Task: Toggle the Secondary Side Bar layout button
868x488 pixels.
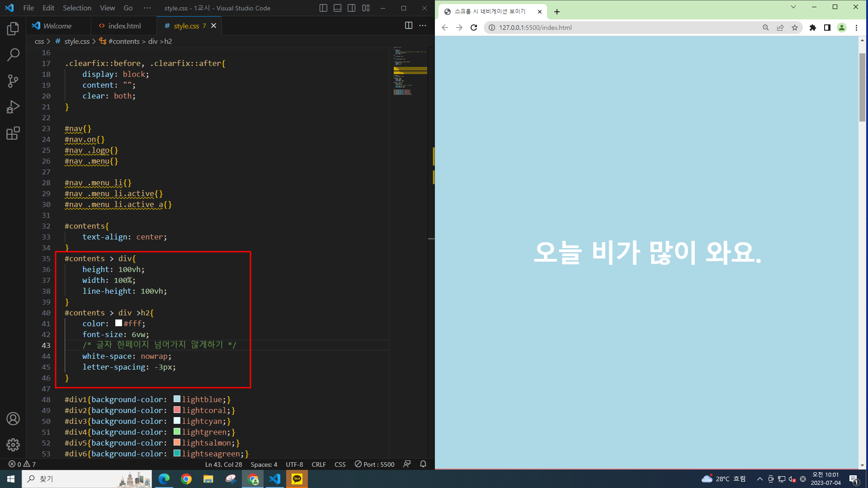Action: pos(351,8)
